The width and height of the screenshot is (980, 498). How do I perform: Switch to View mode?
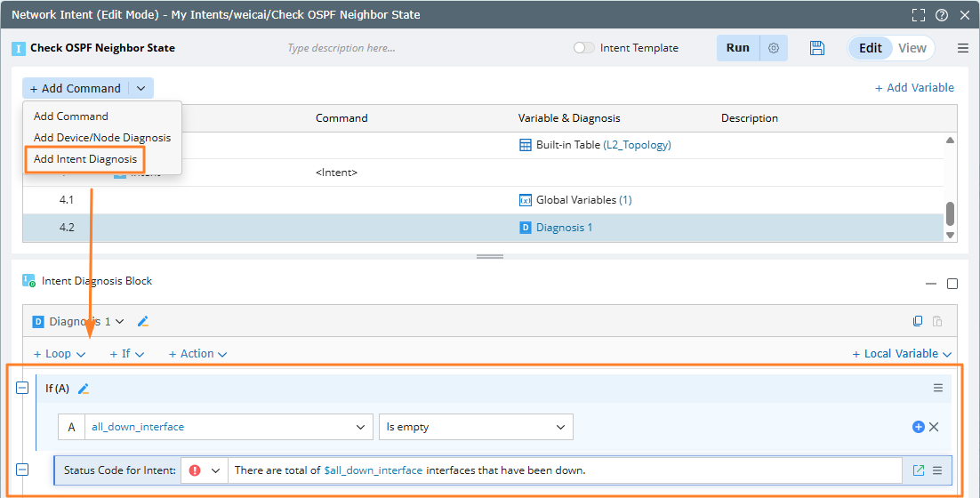(x=912, y=48)
